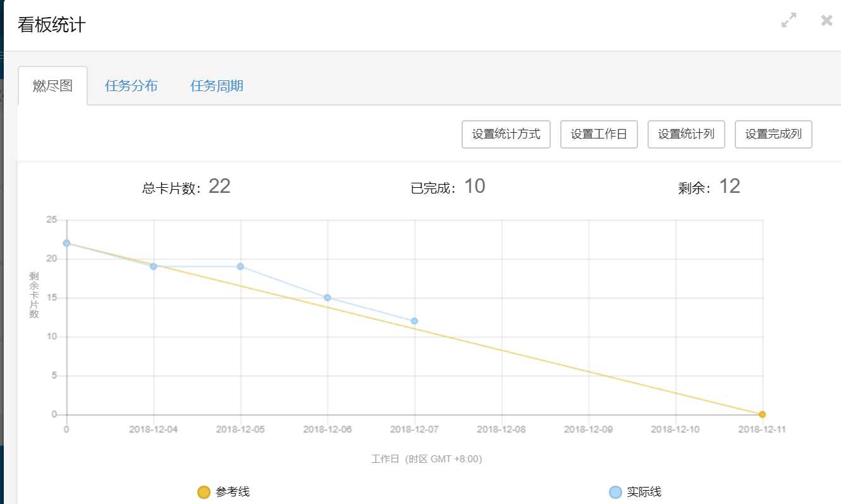Click the x-axis label 2018-12-09
This screenshot has height=504, width=841.
(588, 429)
